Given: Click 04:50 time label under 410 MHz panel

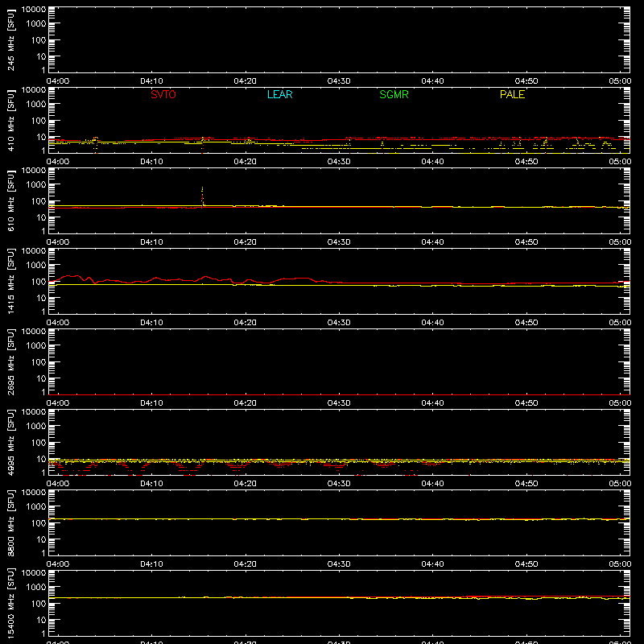Looking at the screenshot, I should (526, 162).
